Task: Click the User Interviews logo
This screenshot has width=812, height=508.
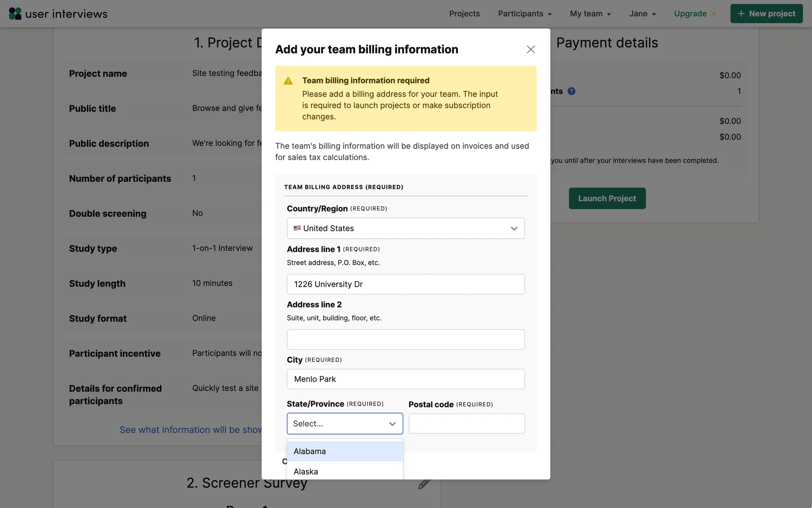Action: point(58,14)
